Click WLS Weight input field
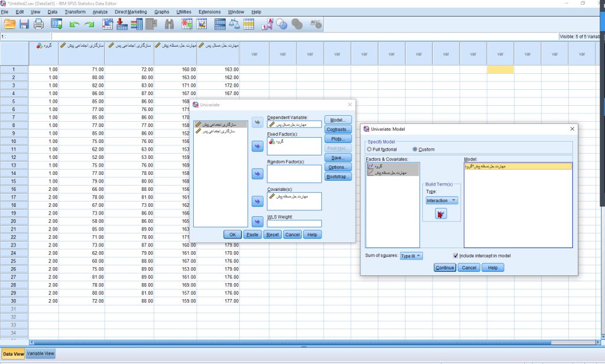Viewport: 605px width, 364px height. tap(294, 223)
